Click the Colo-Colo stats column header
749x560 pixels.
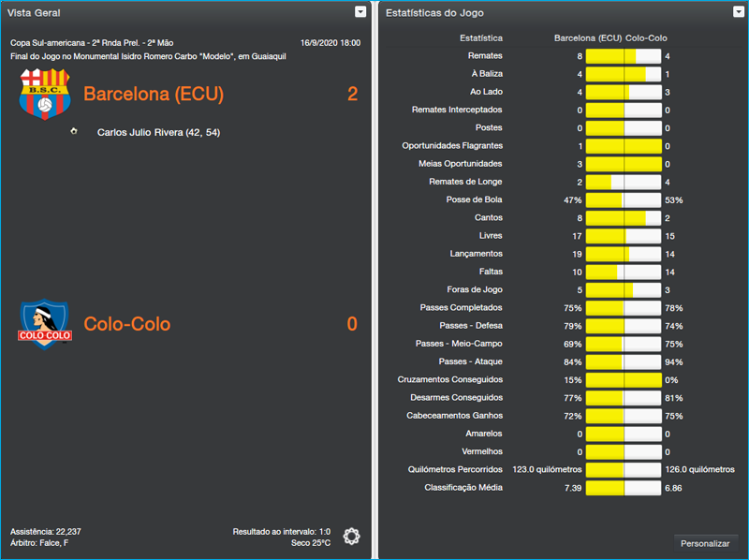tap(646, 38)
